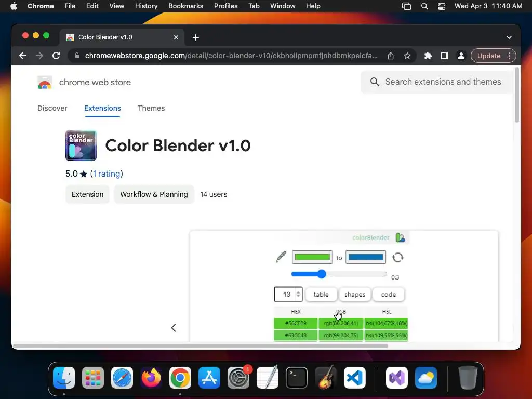
Task: Click the Chrome Web Store logo
Action: tap(45, 83)
